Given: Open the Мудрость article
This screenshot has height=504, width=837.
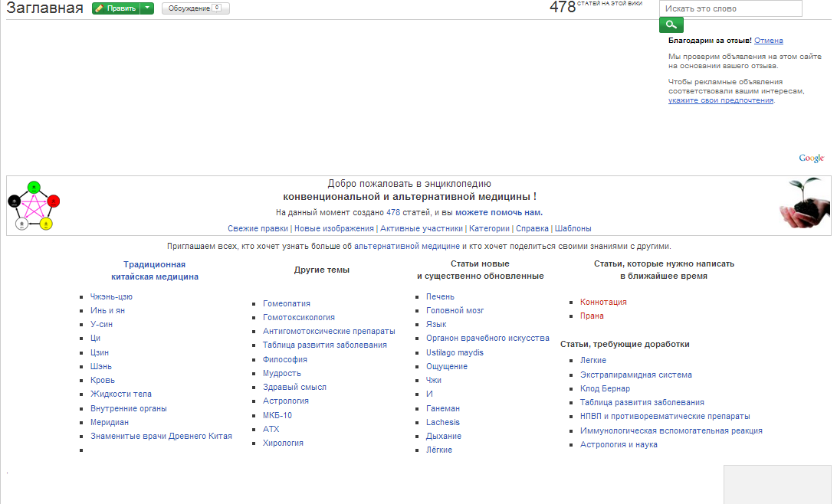Looking at the screenshot, I should click(x=282, y=373).
